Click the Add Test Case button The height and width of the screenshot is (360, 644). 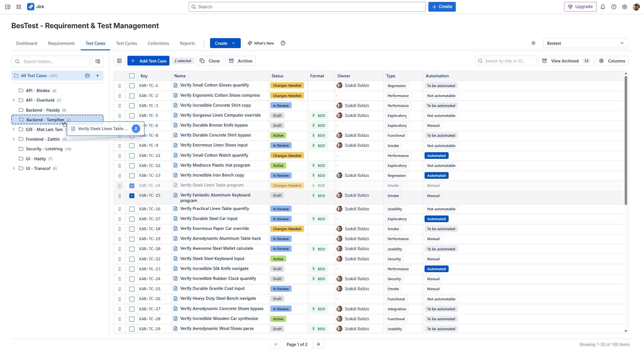pyautogui.click(x=148, y=61)
